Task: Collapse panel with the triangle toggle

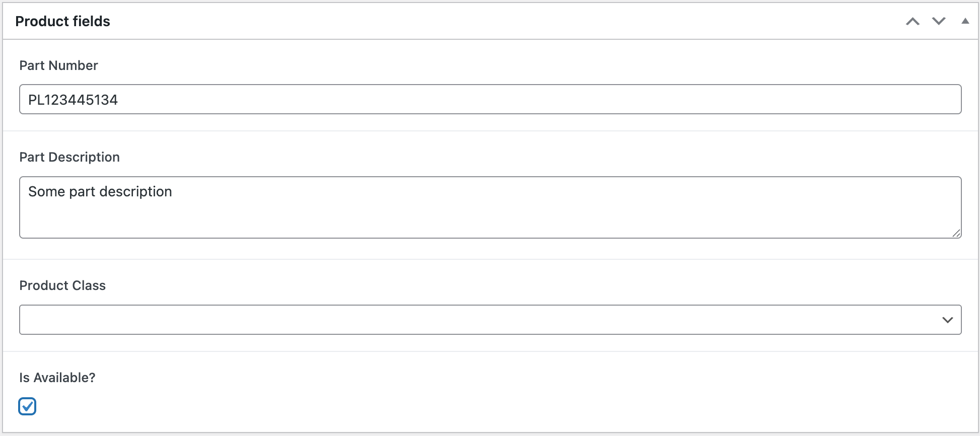Action: pos(965,21)
